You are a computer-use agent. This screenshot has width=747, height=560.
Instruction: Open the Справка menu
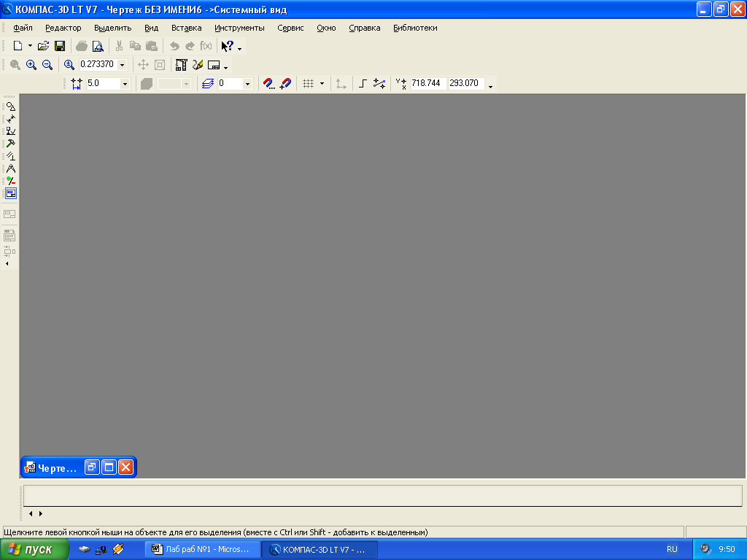(x=365, y=28)
